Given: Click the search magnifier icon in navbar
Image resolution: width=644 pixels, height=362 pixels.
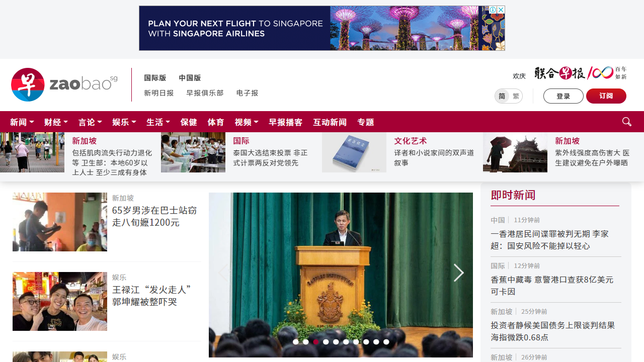Looking at the screenshot, I should click(x=627, y=122).
